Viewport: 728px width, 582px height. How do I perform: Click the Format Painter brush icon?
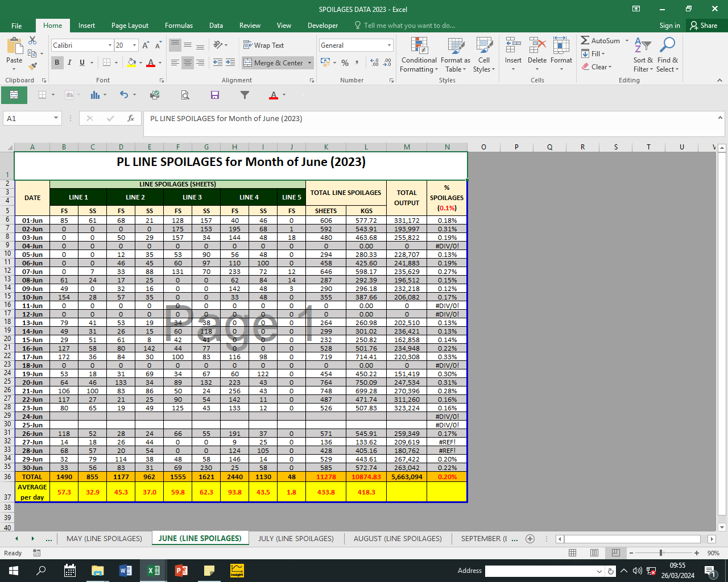32,66
